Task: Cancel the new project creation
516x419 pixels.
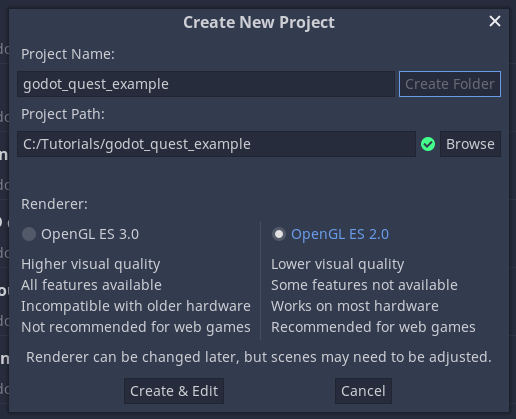Action: (x=363, y=391)
